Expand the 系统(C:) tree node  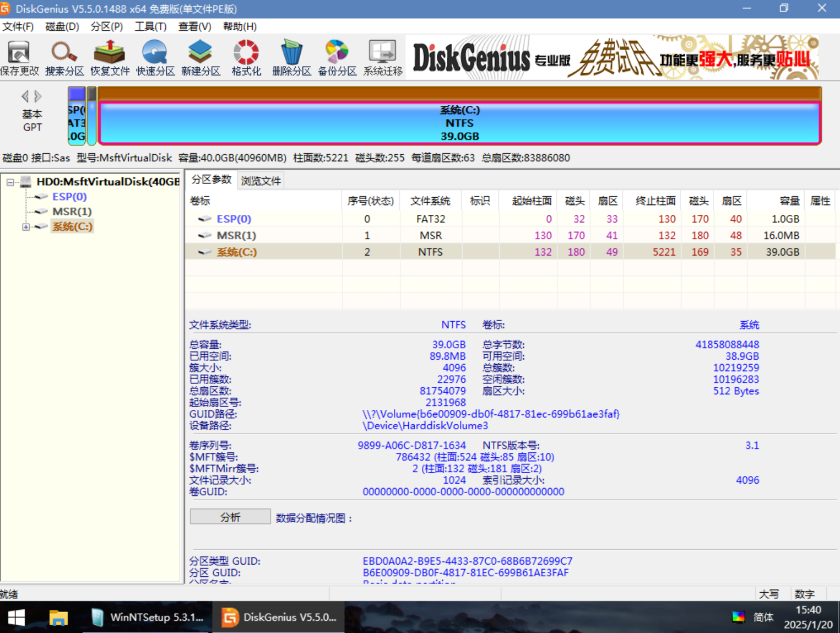click(26, 227)
